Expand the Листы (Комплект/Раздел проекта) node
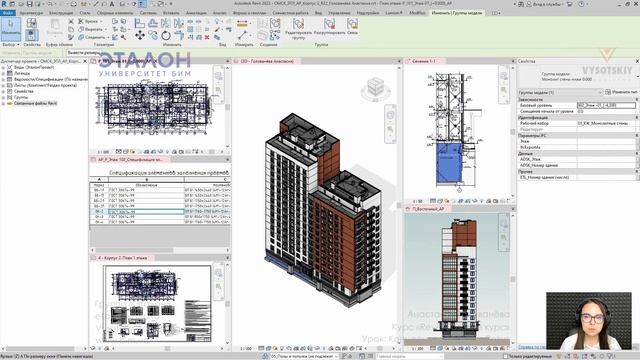Image resolution: width=640 pixels, height=360 pixels. 3,85
